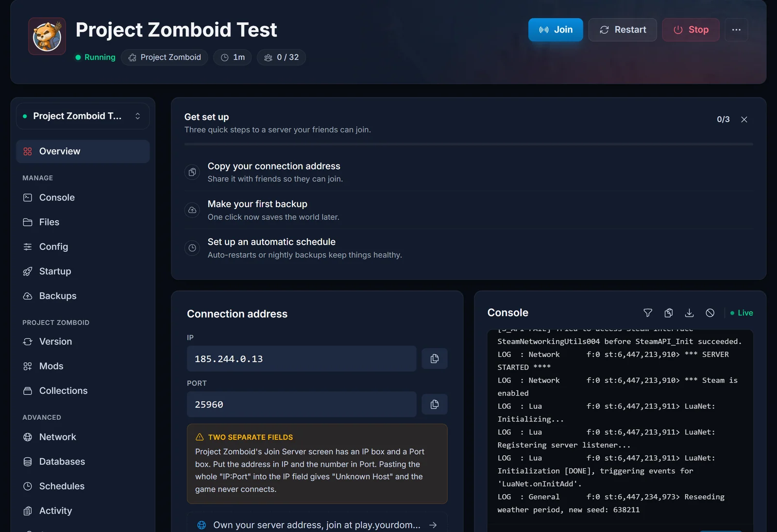Open the Version page

point(83,342)
